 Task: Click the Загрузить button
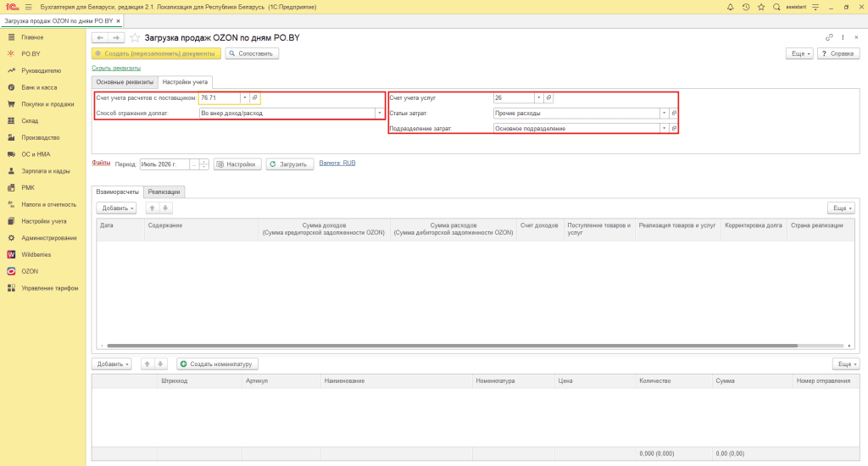pyautogui.click(x=290, y=164)
